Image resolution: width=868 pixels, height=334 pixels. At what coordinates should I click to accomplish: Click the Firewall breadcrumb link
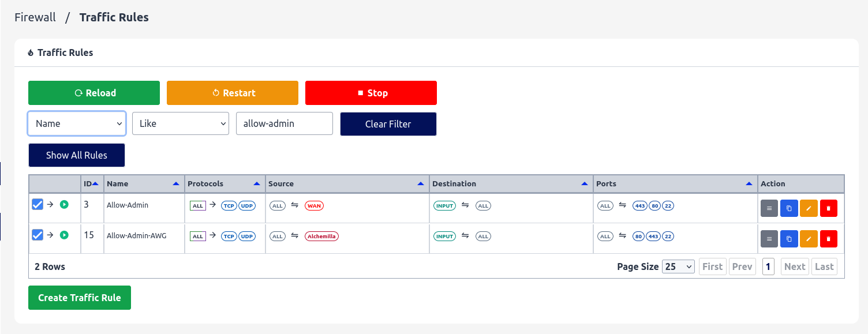[35, 17]
